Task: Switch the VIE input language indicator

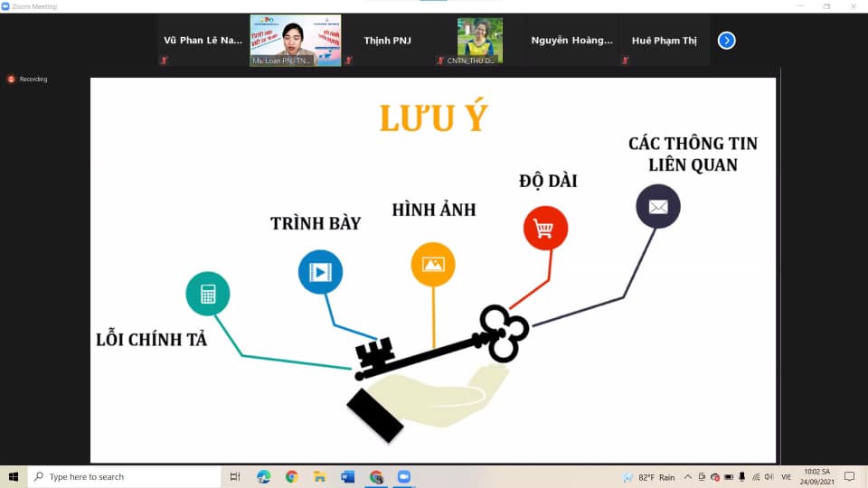Action: click(787, 476)
